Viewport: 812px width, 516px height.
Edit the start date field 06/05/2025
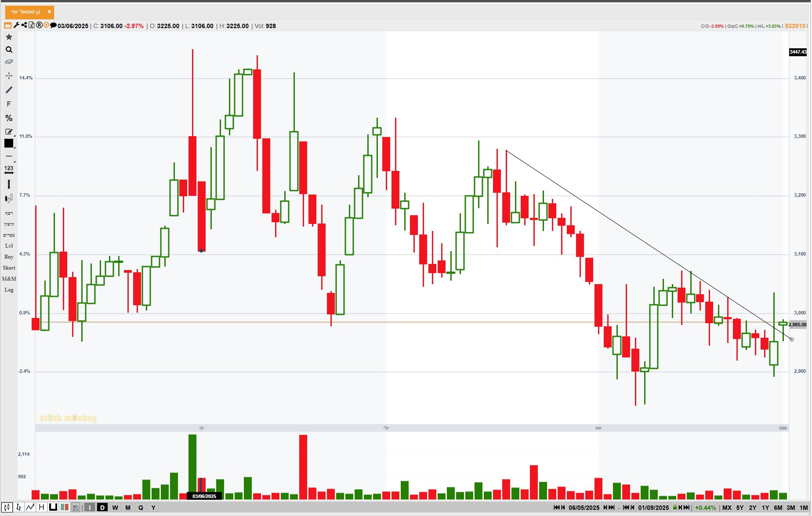(x=584, y=508)
